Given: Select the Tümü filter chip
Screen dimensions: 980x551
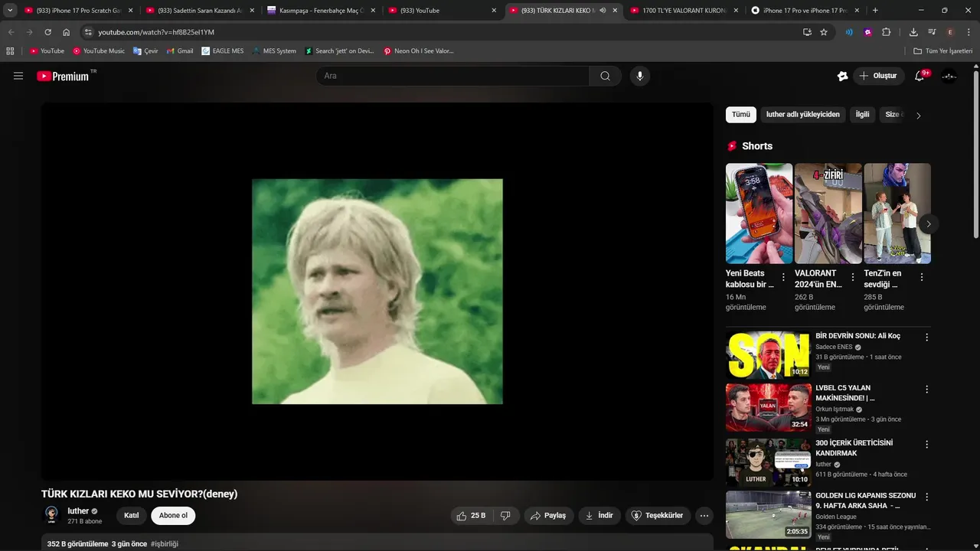Looking at the screenshot, I should click(x=741, y=115).
